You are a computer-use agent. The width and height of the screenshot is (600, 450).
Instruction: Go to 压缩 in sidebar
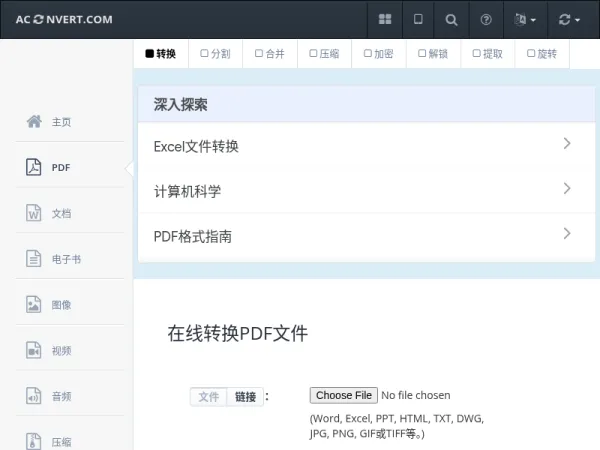click(62, 442)
